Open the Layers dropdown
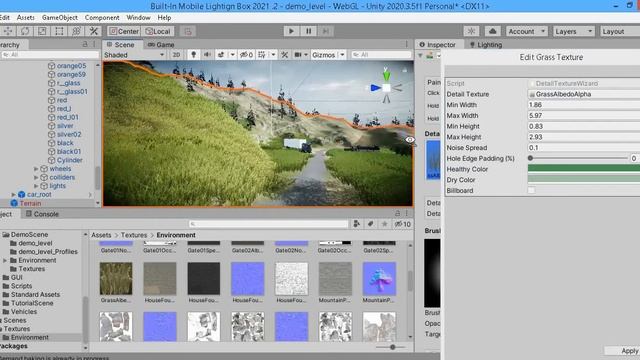Image resolution: width=640 pixels, height=360 pixels. 573,31
